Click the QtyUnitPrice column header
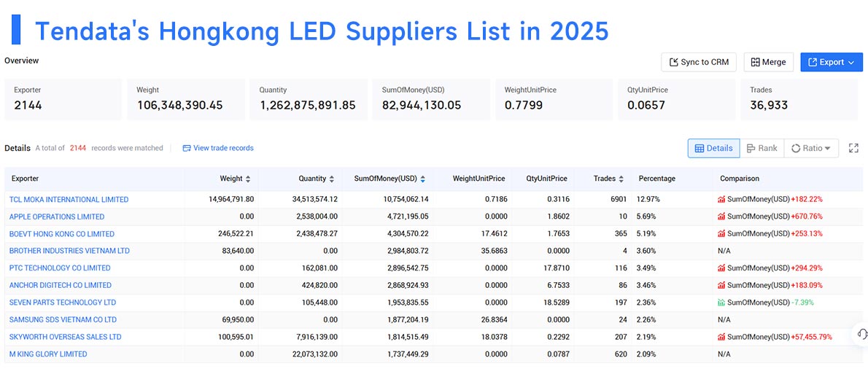 546,179
